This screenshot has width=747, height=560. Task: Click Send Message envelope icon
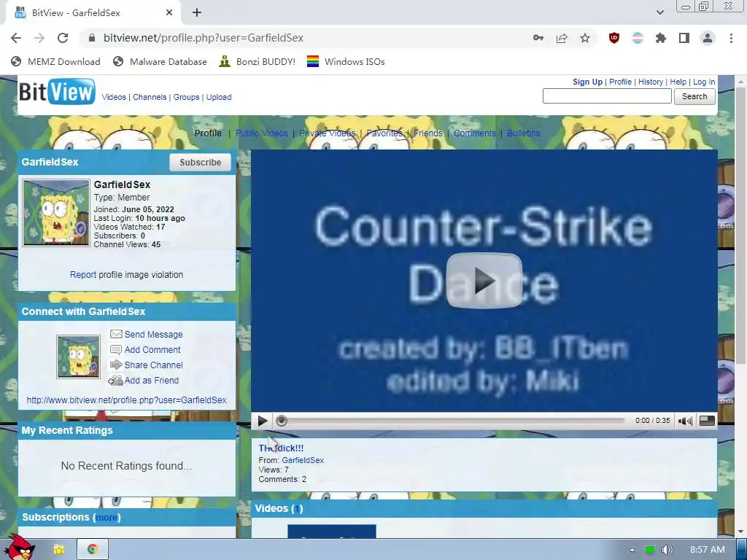click(116, 334)
